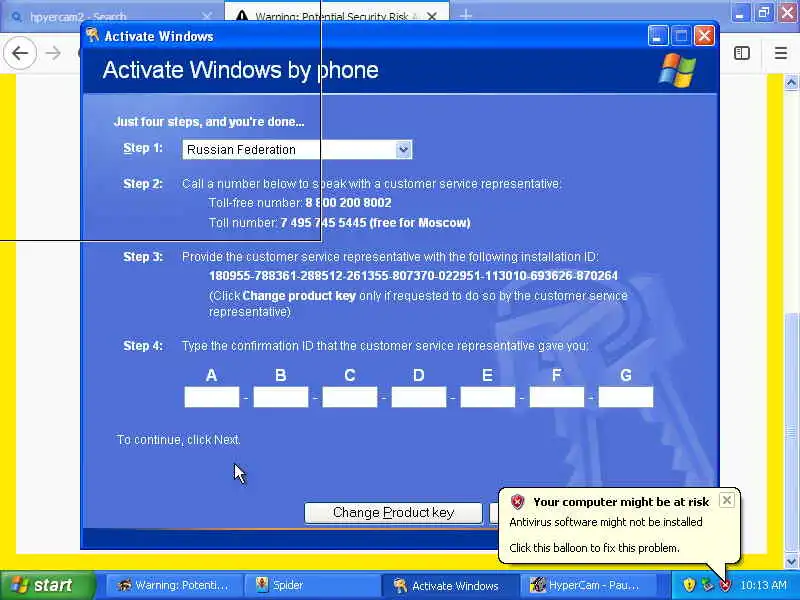This screenshot has width=800, height=600.
Task: Click the browser back arrow
Action: [20, 53]
